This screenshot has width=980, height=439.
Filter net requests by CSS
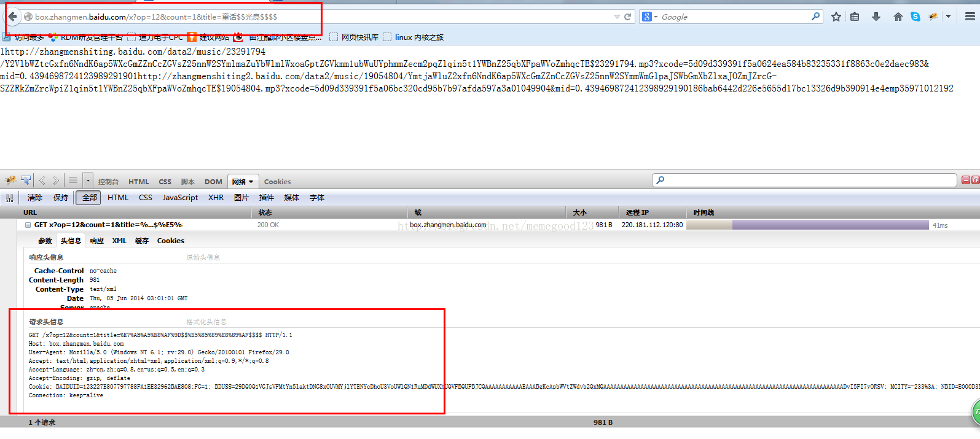146,198
